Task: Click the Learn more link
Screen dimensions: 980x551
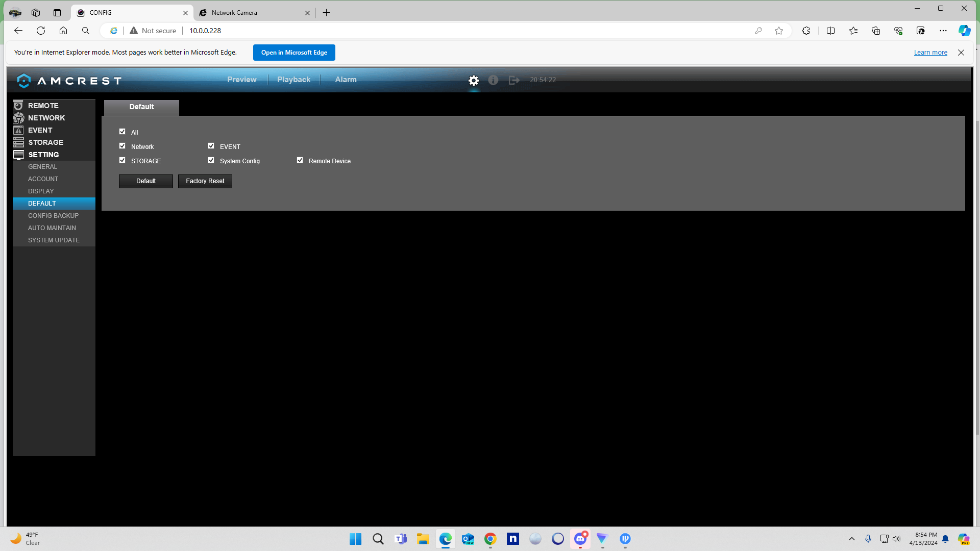Action: pyautogui.click(x=930, y=53)
